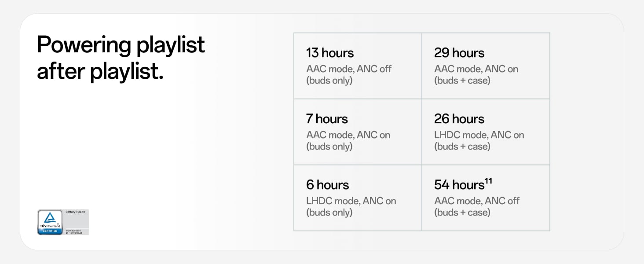Click AAC mode, ANC off buds only description
This screenshot has width=644, height=264.
coord(348,75)
